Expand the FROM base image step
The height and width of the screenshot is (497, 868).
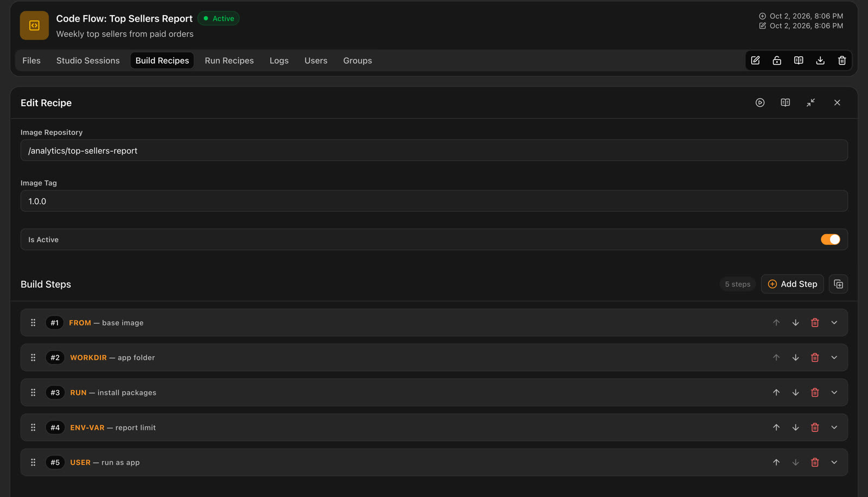[834, 322]
